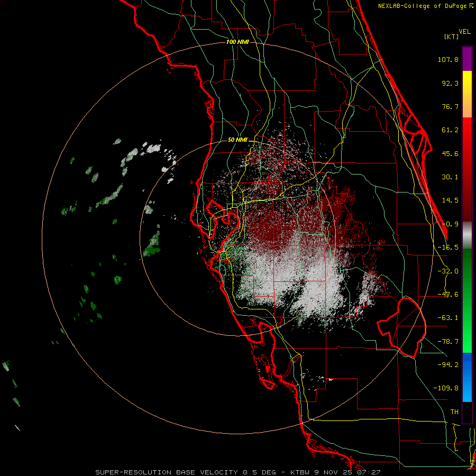This screenshot has width=476, height=476.
Task: Pick the green segment of the color bar
Action: pos(467,300)
